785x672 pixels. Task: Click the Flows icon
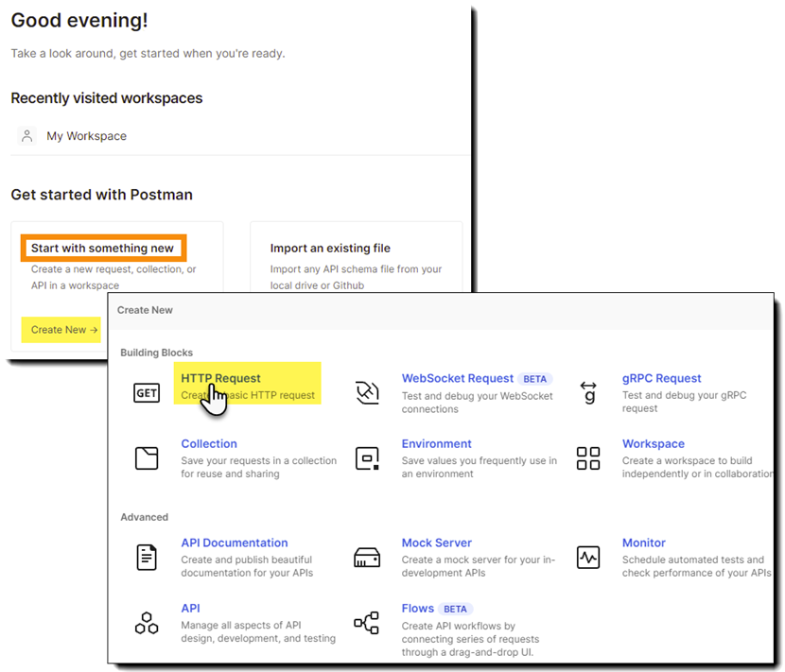[367, 623]
